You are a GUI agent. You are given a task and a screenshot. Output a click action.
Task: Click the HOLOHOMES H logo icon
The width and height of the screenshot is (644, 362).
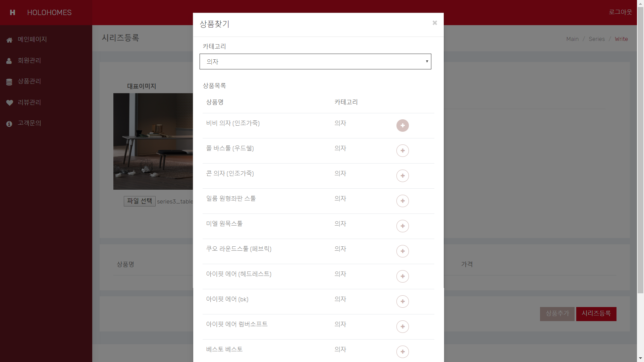[12, 12]
